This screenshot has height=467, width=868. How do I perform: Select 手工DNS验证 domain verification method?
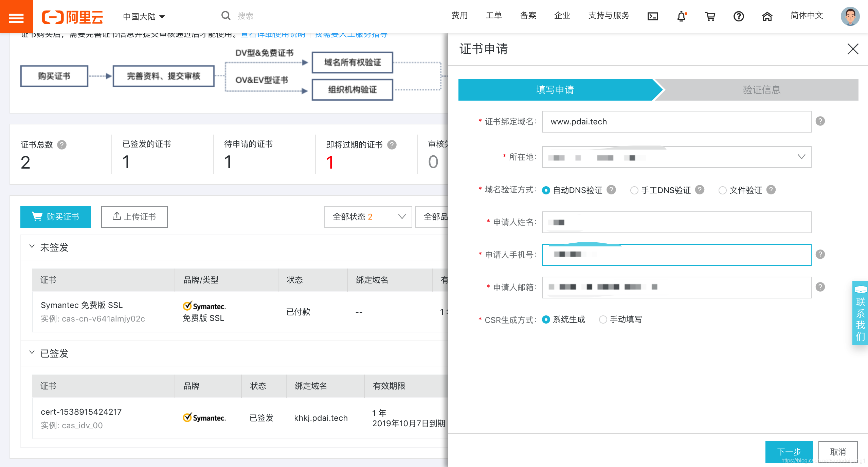click(634, 190)
